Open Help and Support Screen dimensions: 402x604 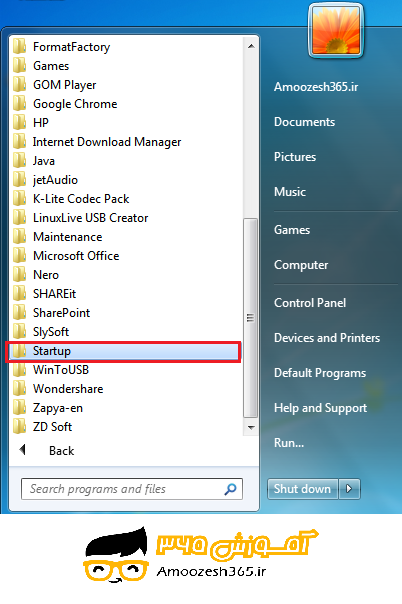click(320, 408)
